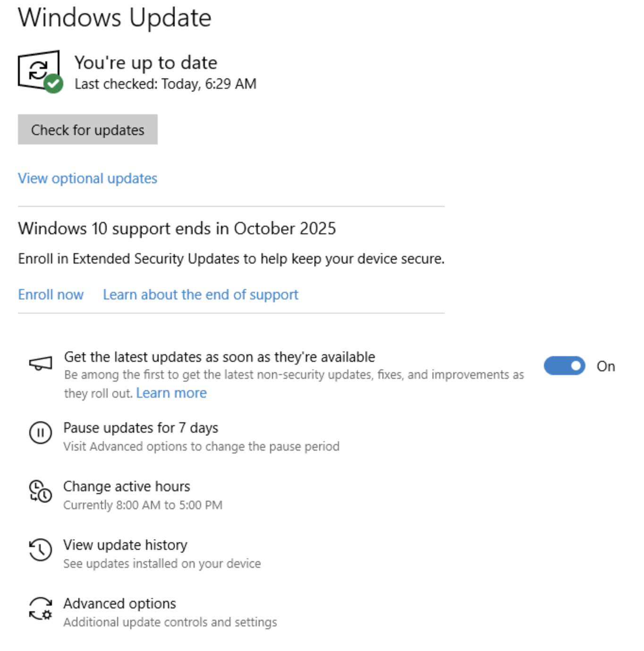
Task: Click the Enroll now link
Action: [x=51, y=295]
